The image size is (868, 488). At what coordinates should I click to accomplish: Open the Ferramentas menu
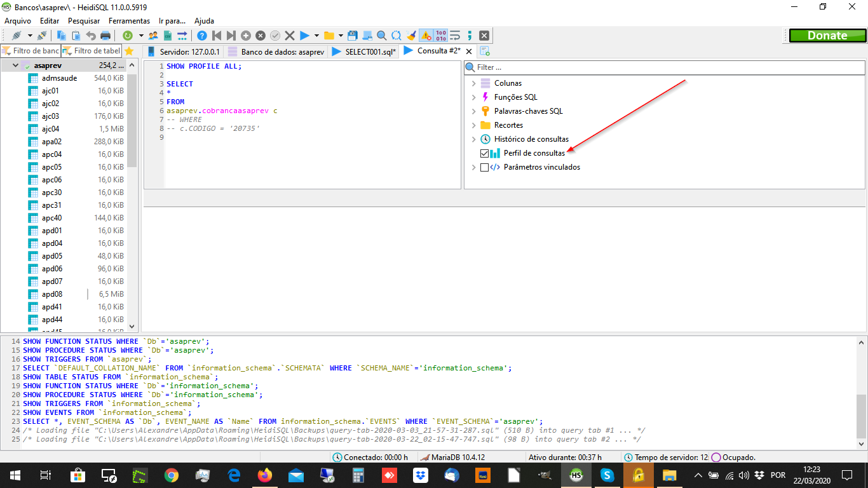(129, 21)
